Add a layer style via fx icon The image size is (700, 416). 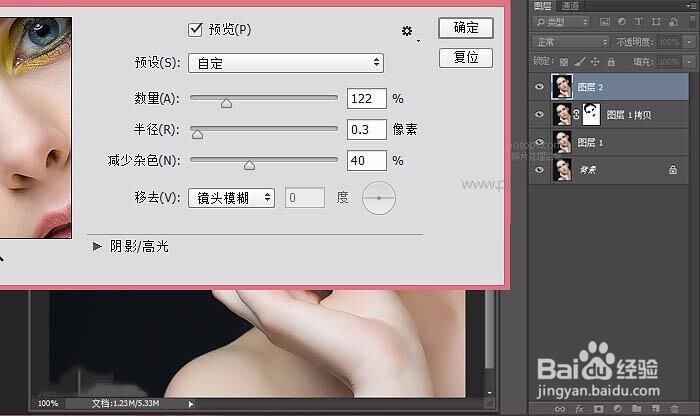(x=579, y=408)
